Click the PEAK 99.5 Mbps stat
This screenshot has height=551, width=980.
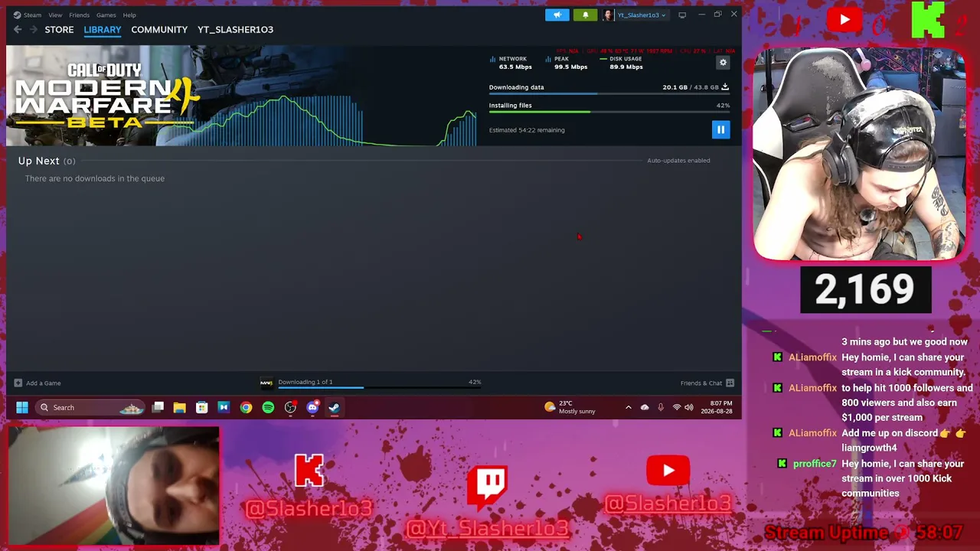coord(566,63)
